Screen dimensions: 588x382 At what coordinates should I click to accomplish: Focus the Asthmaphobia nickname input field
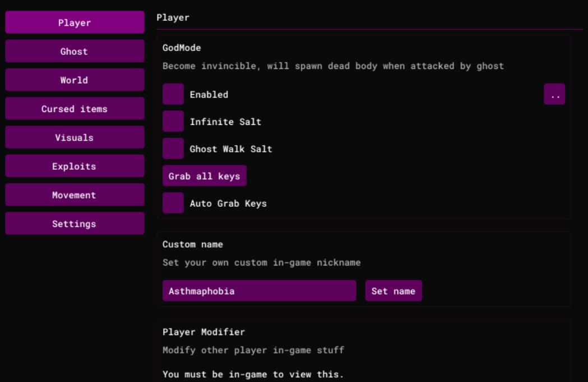click(259, 291)
